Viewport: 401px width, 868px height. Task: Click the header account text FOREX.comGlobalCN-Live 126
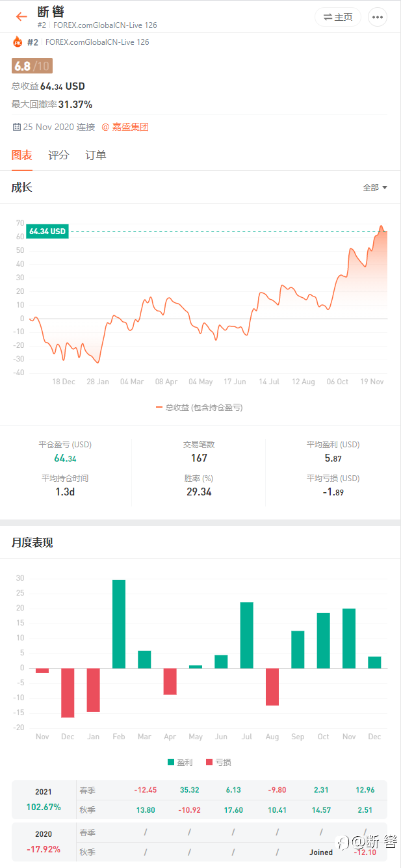point(105,25)
